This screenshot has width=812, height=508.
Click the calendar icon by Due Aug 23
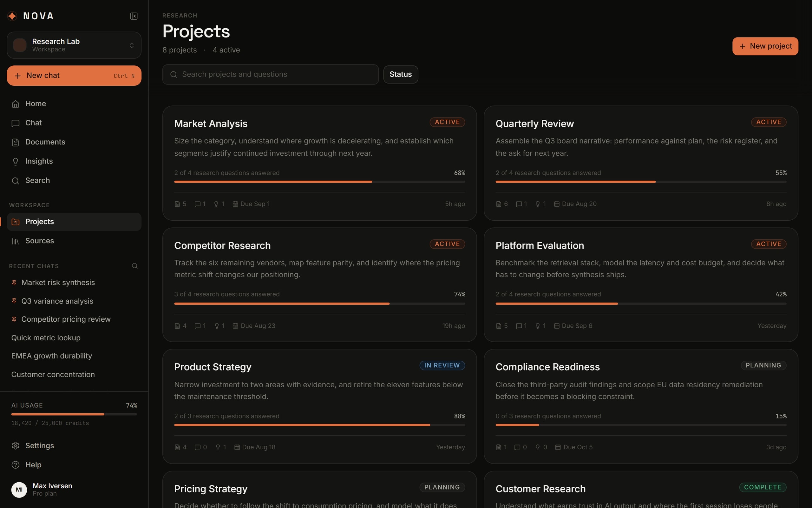click(235, 326)
